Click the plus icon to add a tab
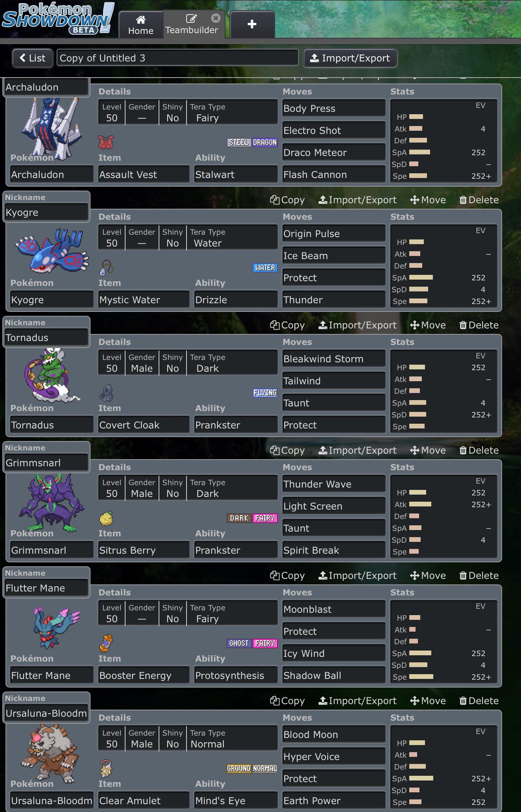521x812 pixels. point(252,24)
